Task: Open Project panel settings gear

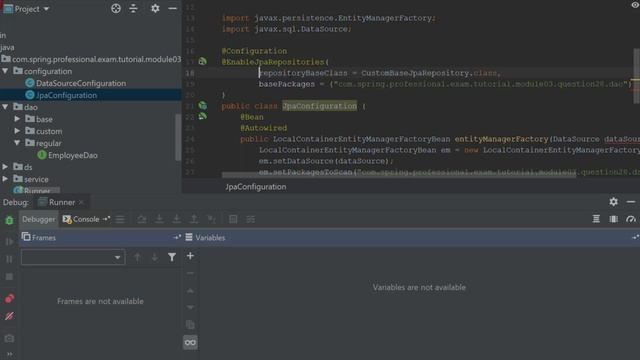Action: [x=155, y=9]
